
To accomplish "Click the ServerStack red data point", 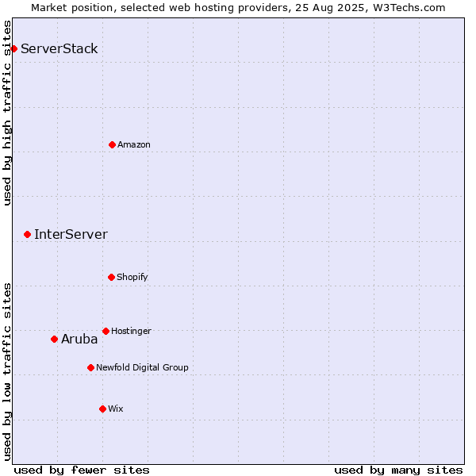I will coord(13,49).
